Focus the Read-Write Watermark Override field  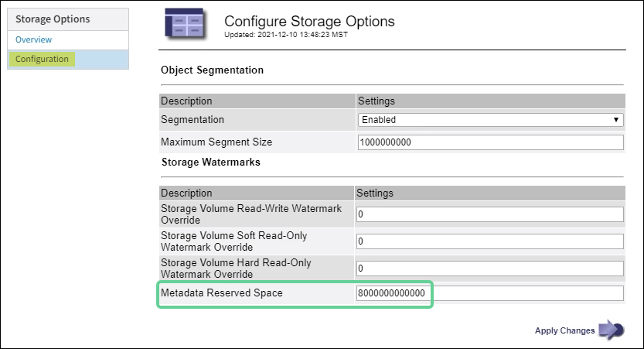[x=490, y=214]
